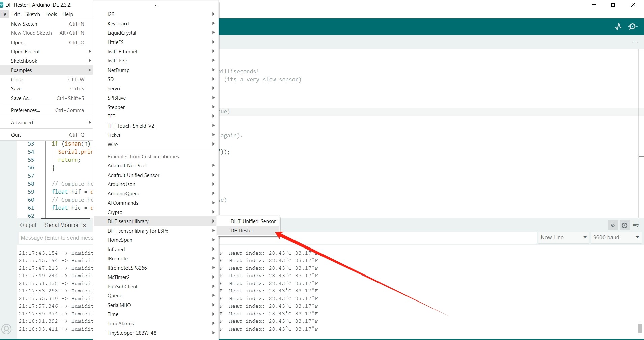Toggle autoscroll in Serial Monitor
Screen dimensions: 644x340
click(613, 225)
